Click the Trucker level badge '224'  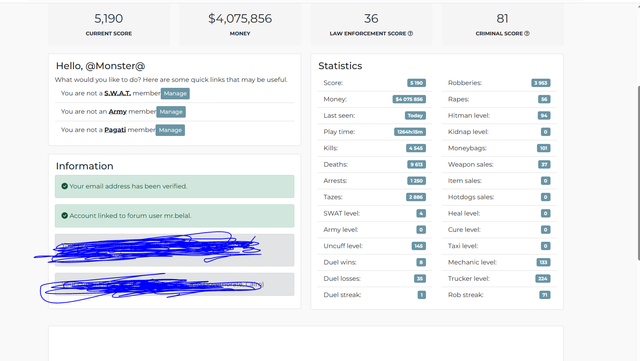543,279
